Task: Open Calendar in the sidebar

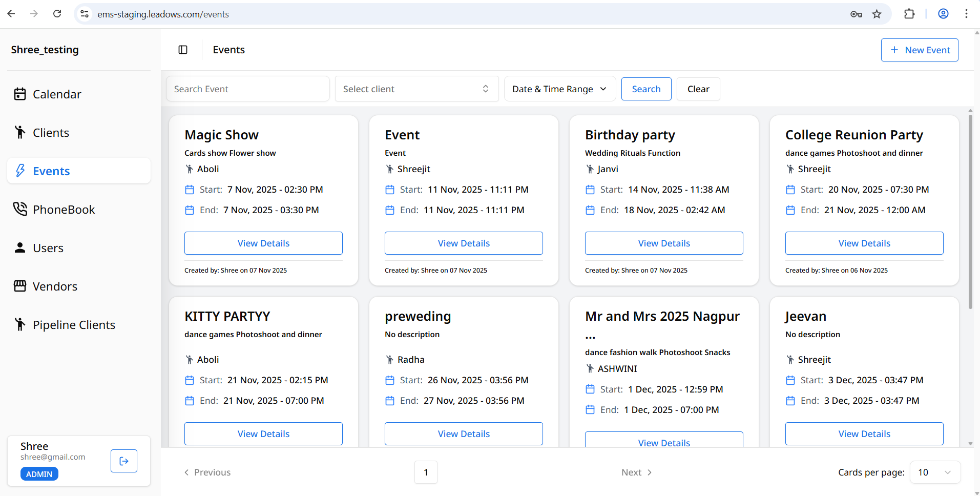Action: click(57, 94)
